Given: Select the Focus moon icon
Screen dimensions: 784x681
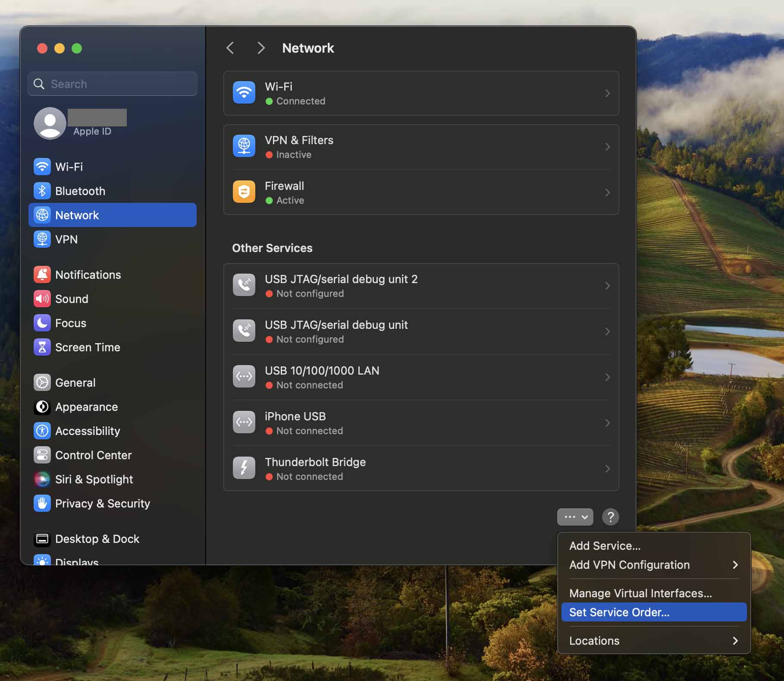Looking at the screenshot, I should tap(42, 323).
